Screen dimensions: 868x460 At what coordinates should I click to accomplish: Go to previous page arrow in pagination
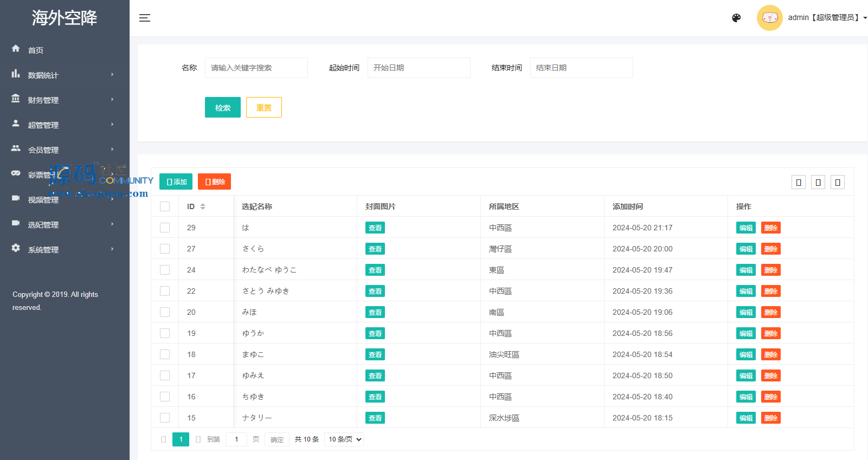(164, 439)
